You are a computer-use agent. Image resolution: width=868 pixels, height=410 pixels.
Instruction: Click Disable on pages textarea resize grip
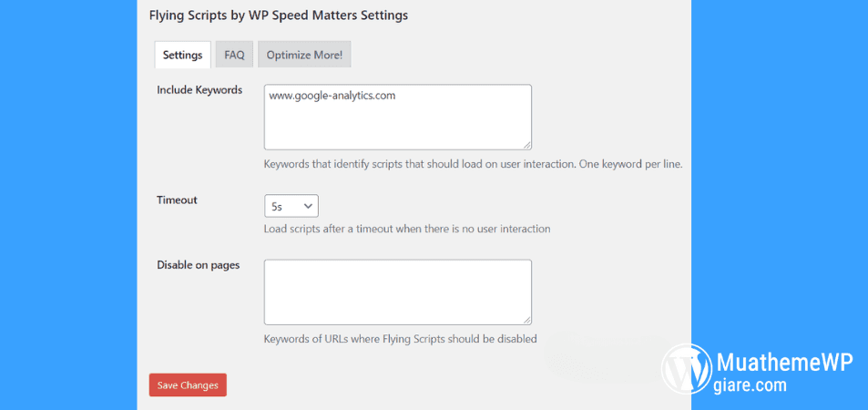(527, 320)
